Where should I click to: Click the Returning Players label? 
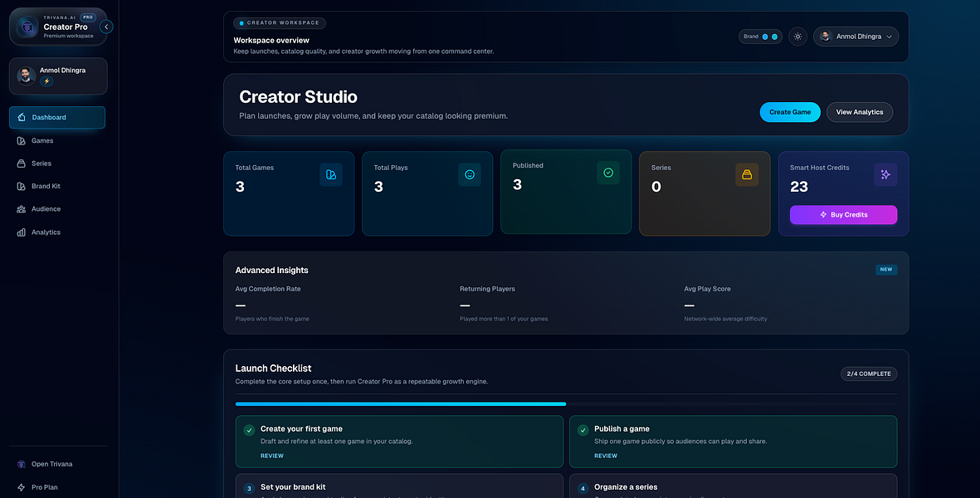point(487,290)
